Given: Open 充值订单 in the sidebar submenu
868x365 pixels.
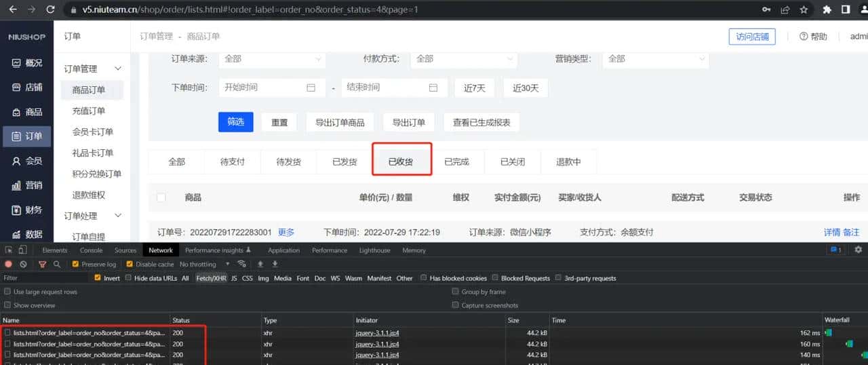Looking at the screenshot, I should pyautogui.click(x=89, y=111).
